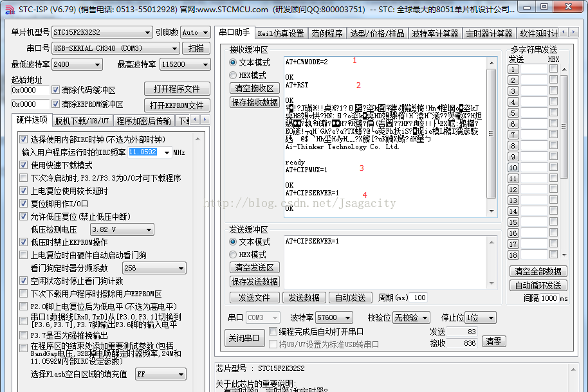588x392 pixels.
Task: Toggle 清除代码缓冲区 checkbox
Action: coord(55,90)
